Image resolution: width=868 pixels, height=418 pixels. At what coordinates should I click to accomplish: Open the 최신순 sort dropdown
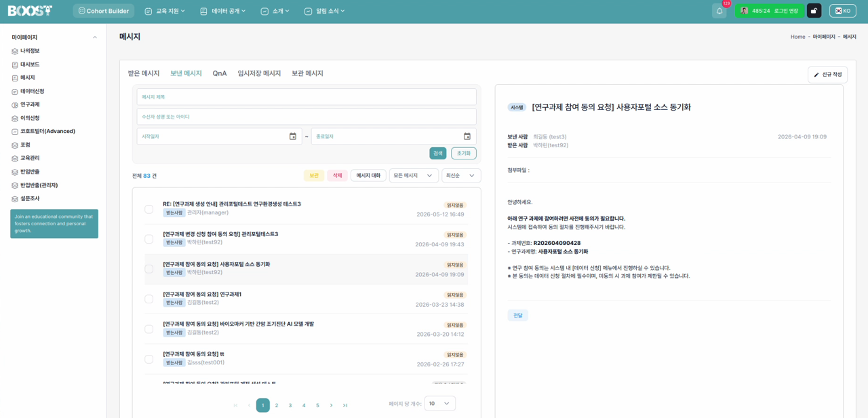[x=461, y=176]
